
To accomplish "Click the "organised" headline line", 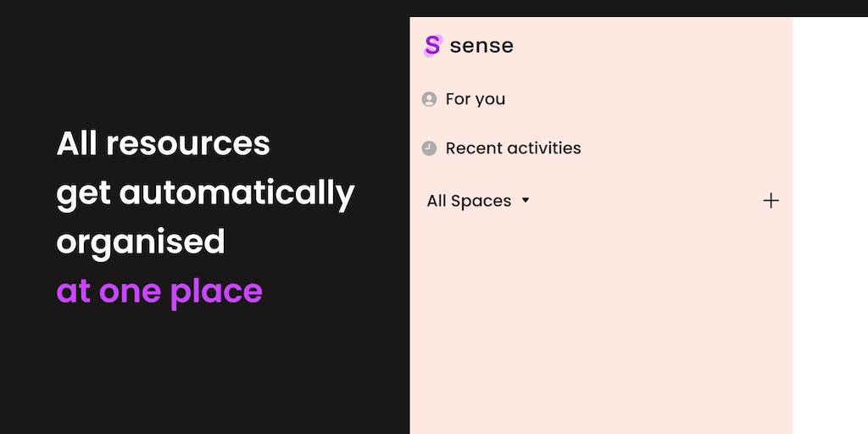I will (x=141, y=242).
